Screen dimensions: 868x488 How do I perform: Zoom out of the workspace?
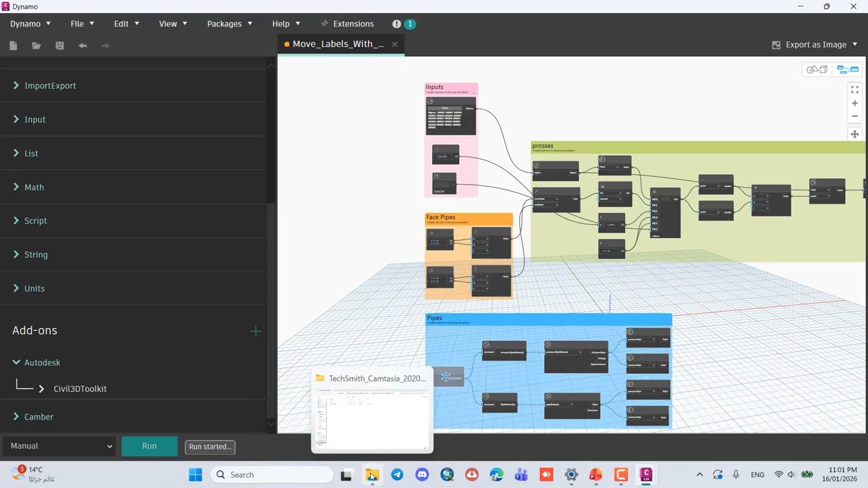[x=854, y=116]
